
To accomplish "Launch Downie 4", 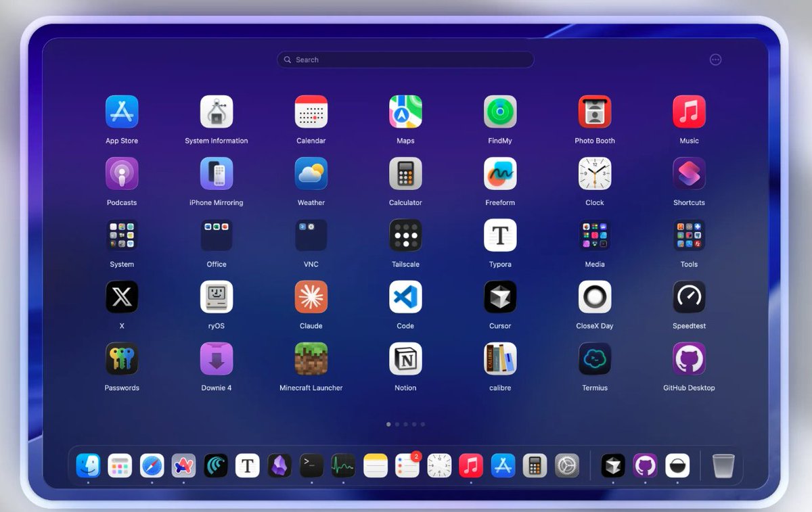I will coord(217,359).
